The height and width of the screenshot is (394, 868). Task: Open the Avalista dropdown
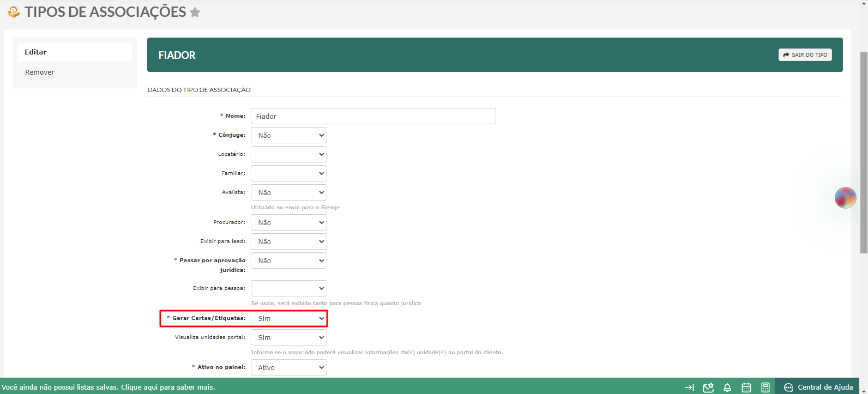click(288, 192)
